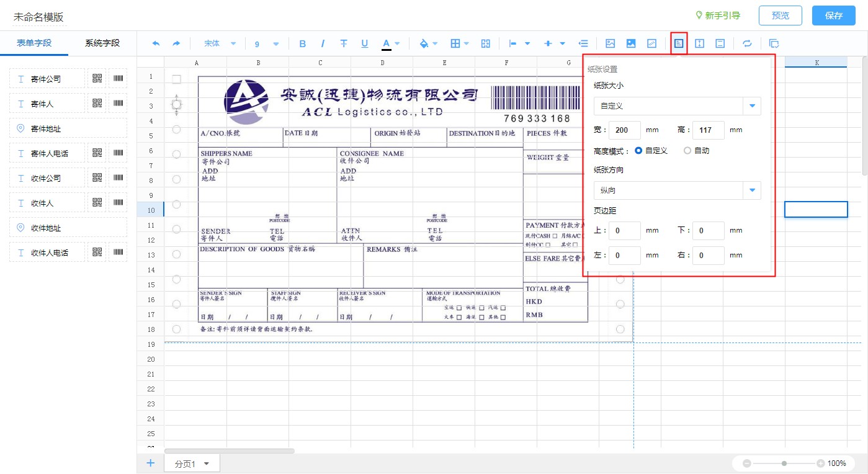The image size is (868, 474).
Task: Switch to 系统字段 tab
Action: point(102,43)
